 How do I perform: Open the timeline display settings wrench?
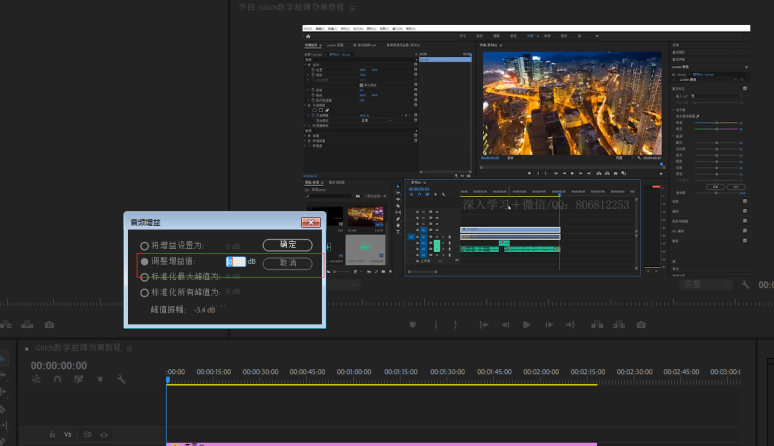[121, 379]
